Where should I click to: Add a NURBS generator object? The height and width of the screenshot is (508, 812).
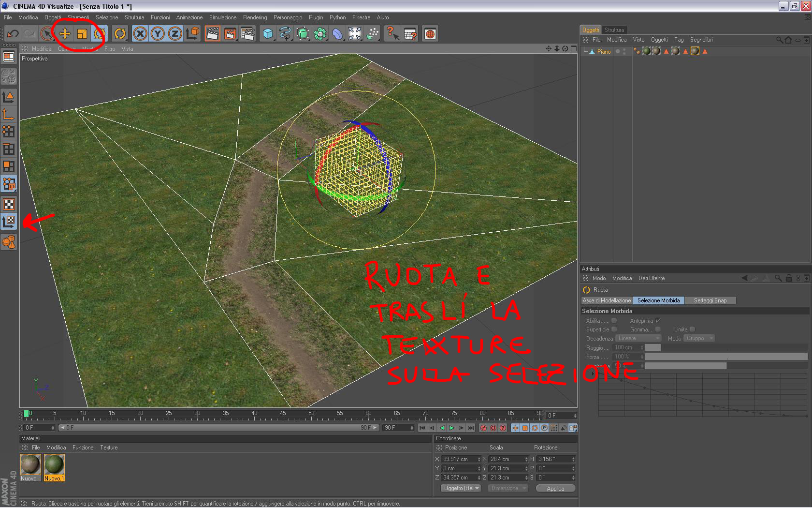tap(303, 34)
